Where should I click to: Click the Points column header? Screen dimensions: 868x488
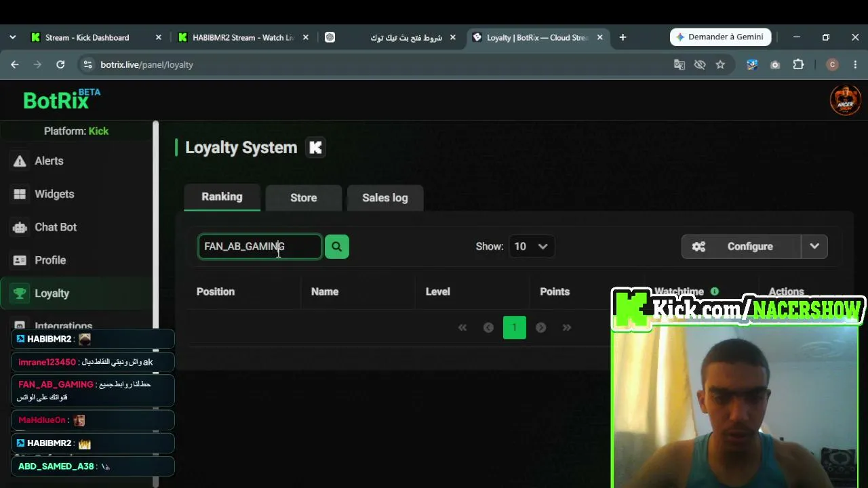click(x=555, y=291)
